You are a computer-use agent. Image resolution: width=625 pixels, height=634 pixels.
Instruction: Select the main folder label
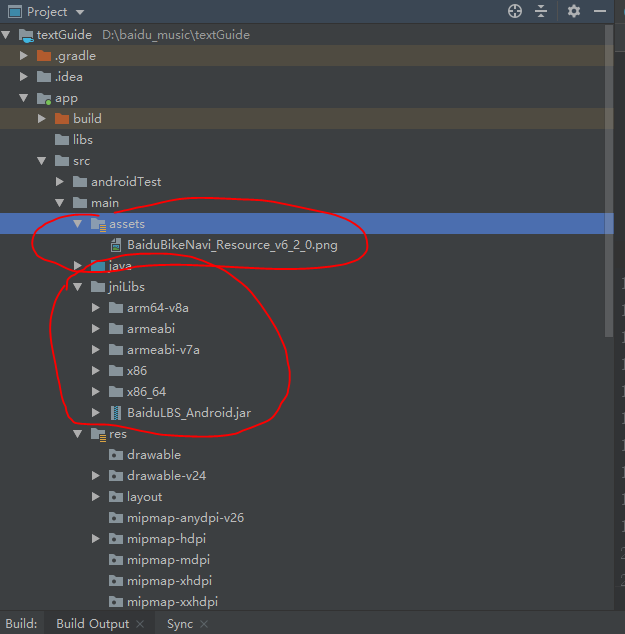[105, 203]
